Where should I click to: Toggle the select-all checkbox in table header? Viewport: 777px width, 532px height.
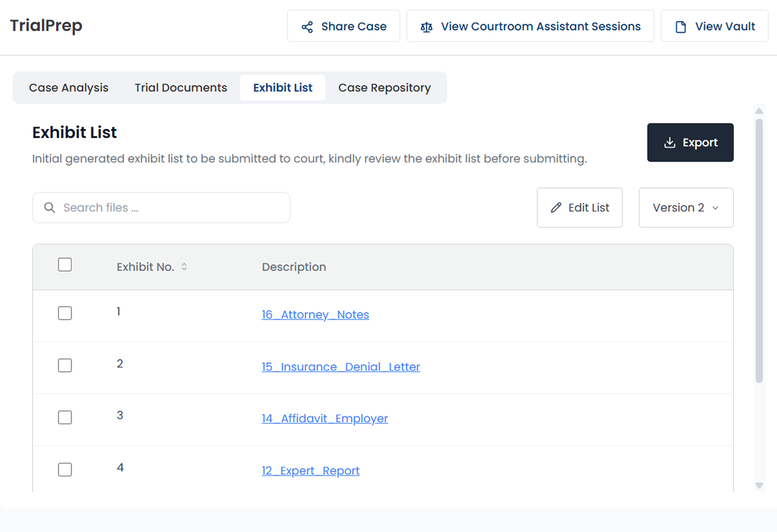click(65, 265)
